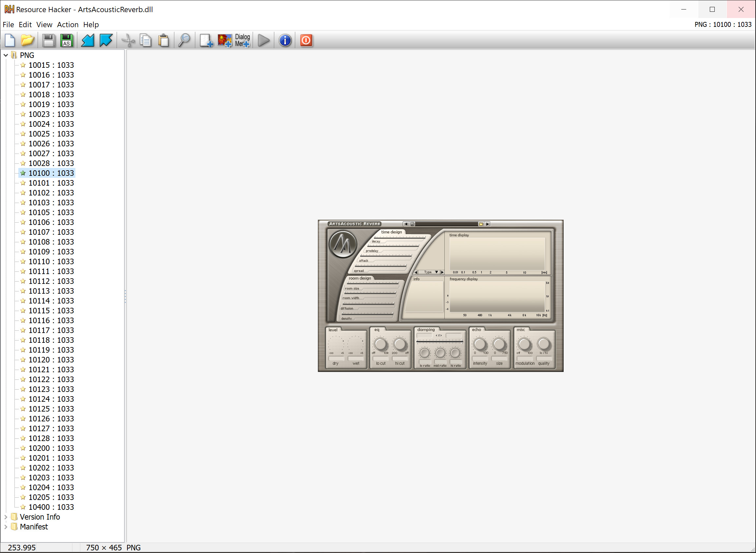The image size is (756, 553).
Task: Open the File menu
Action: [9, 25]
